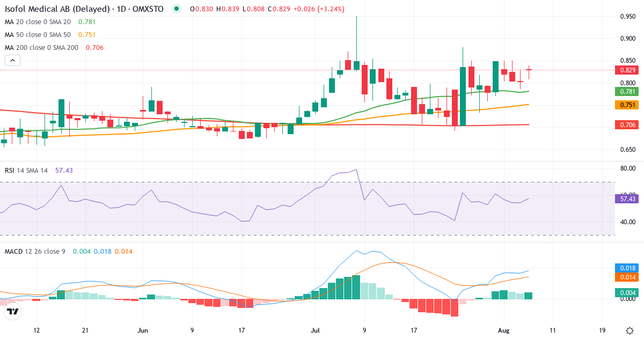Viewport: 644px width, 338px height.
Task: Click the orange 0.014 signal axis label
Action: coord(627,277)
